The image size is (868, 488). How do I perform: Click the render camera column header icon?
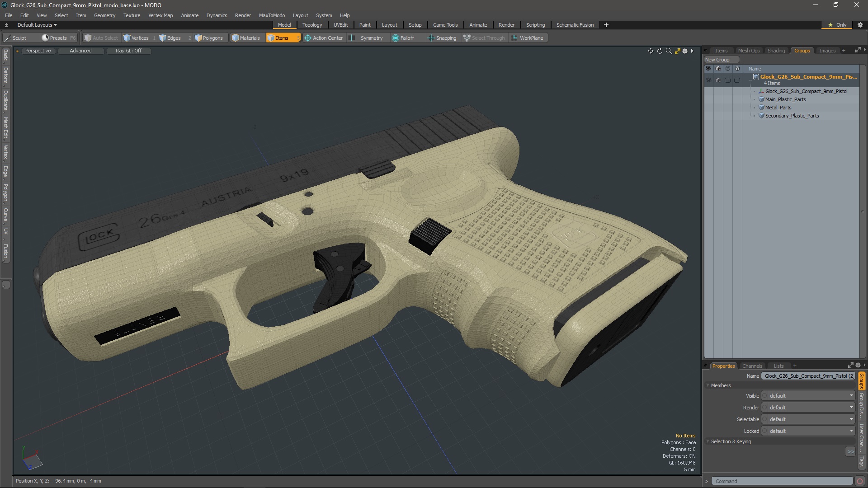(718, 69)
